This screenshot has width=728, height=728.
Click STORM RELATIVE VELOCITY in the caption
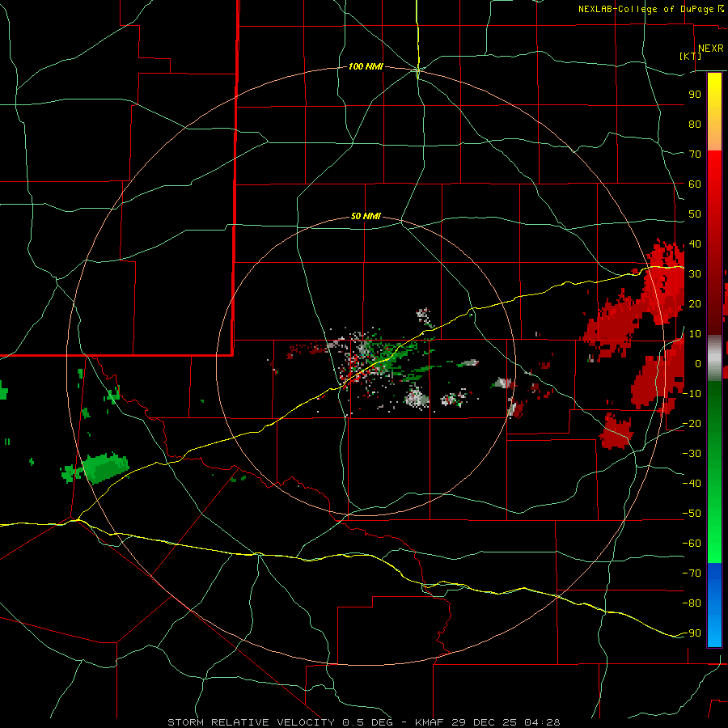[x=252, y=722]
